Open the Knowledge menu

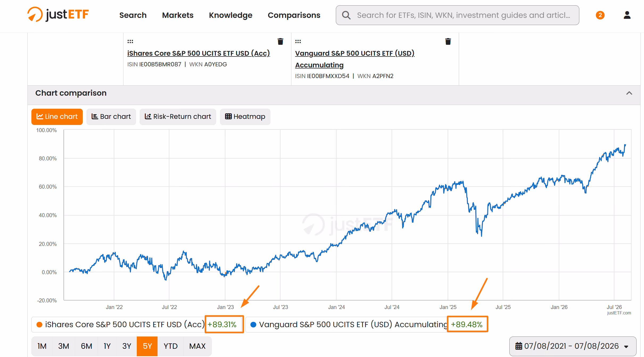point(230,15)
